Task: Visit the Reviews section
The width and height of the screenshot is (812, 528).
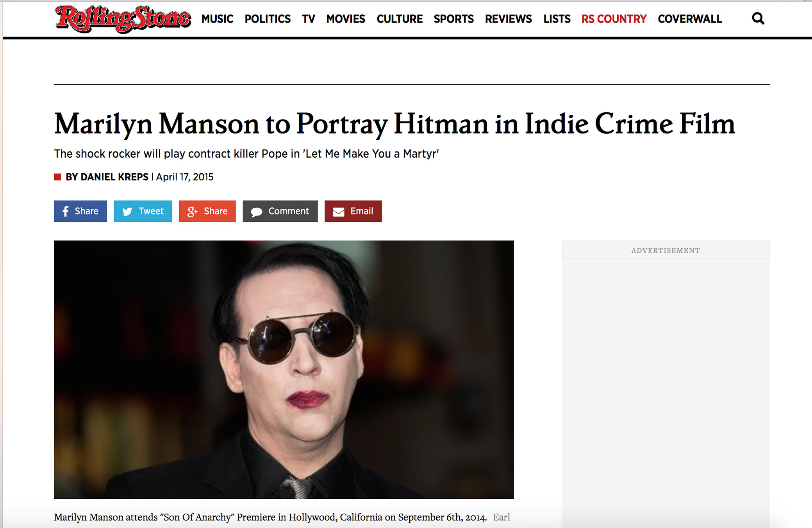Action: (509, 19)
